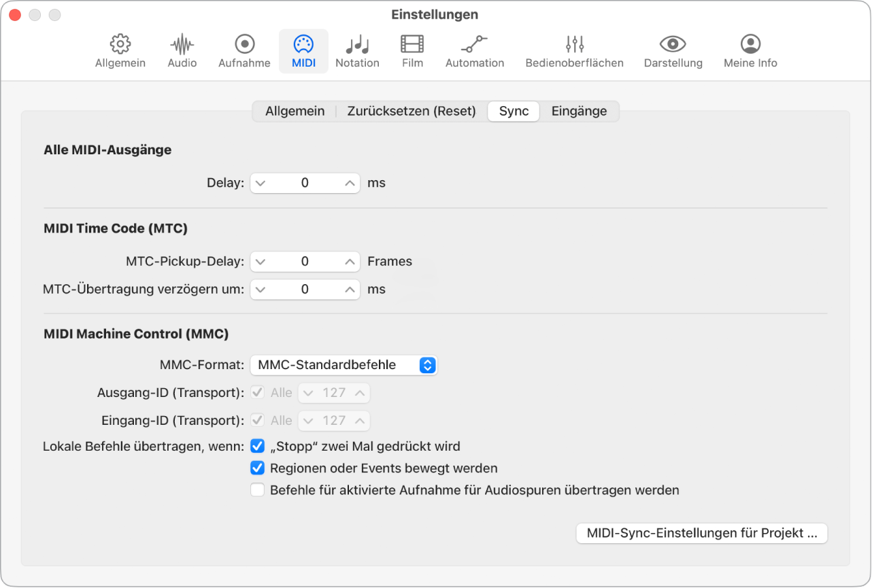Switch to the Eingänge tab
Viewport: 872px width, 588px height.
click(x=579, y=111)
